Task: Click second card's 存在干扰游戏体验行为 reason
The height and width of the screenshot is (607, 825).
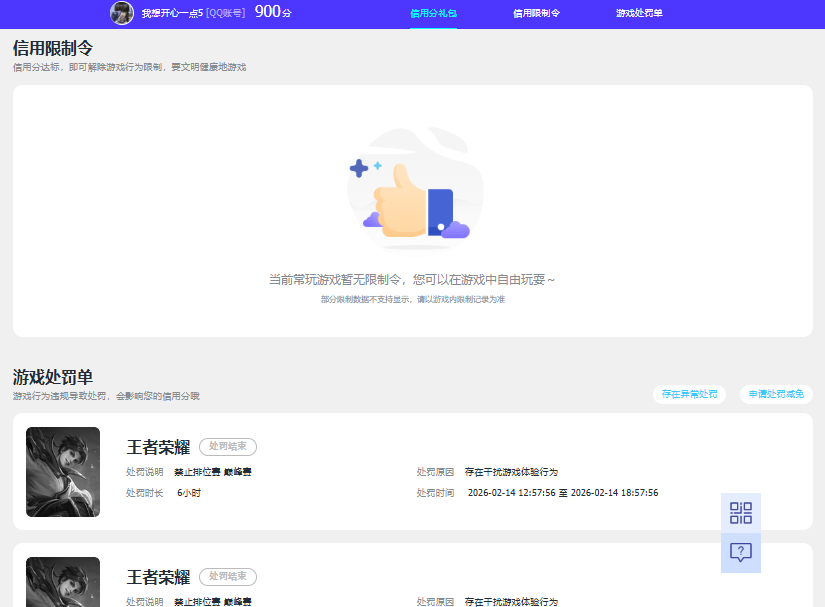Action: pos(511,602)
